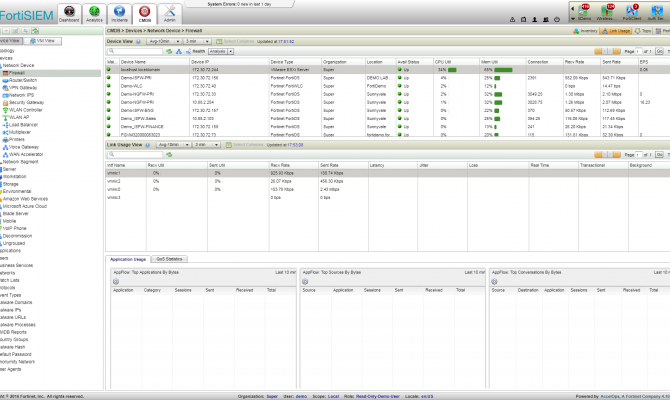The image size is (670, 400).
Task: Open the Admin settings module
Action: pos(170,12)
